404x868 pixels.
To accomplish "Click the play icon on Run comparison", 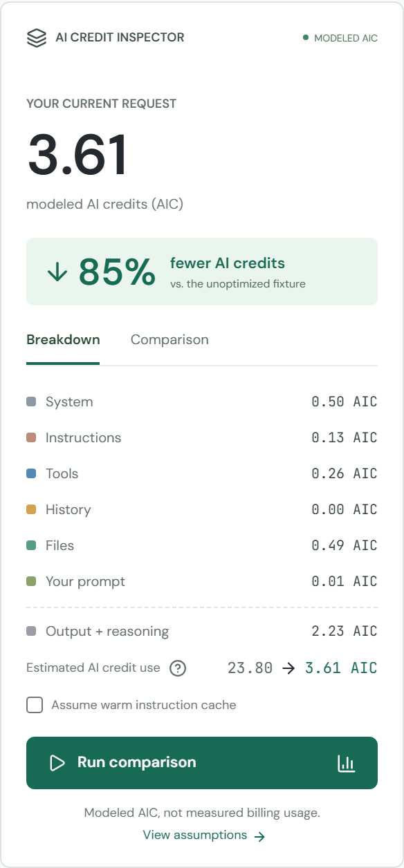I will pyautogui.click(x=57, y=763).
